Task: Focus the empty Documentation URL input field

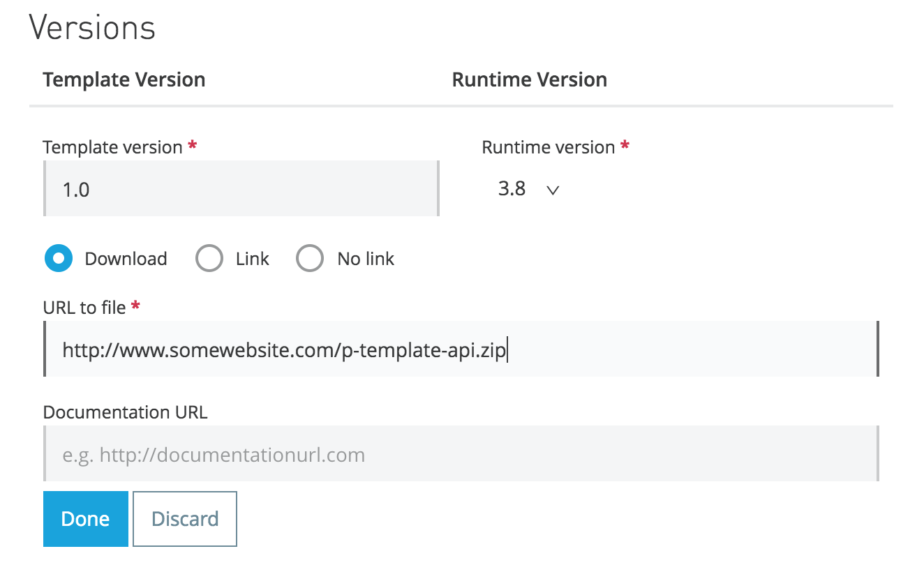Action: pos(461,455)
